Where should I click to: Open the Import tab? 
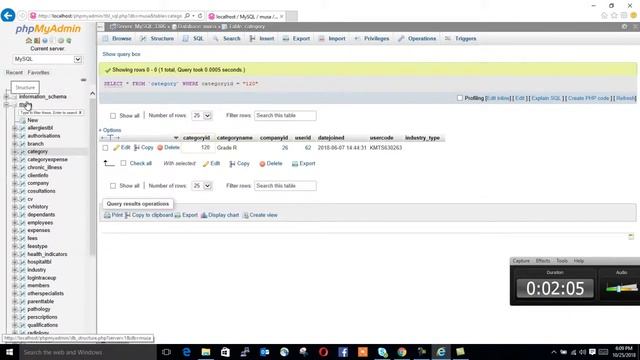pos(332,38)
